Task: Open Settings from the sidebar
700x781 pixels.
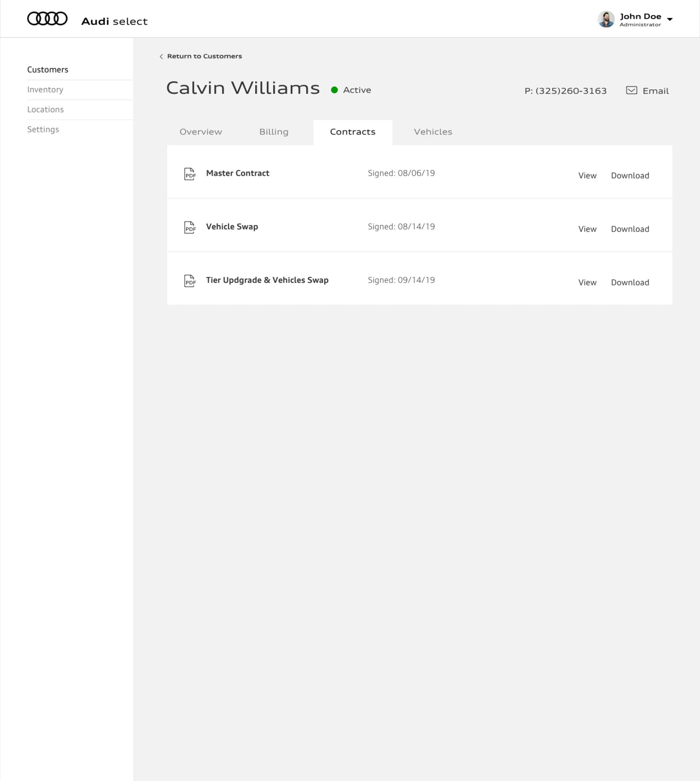Action: coord(43,130)
